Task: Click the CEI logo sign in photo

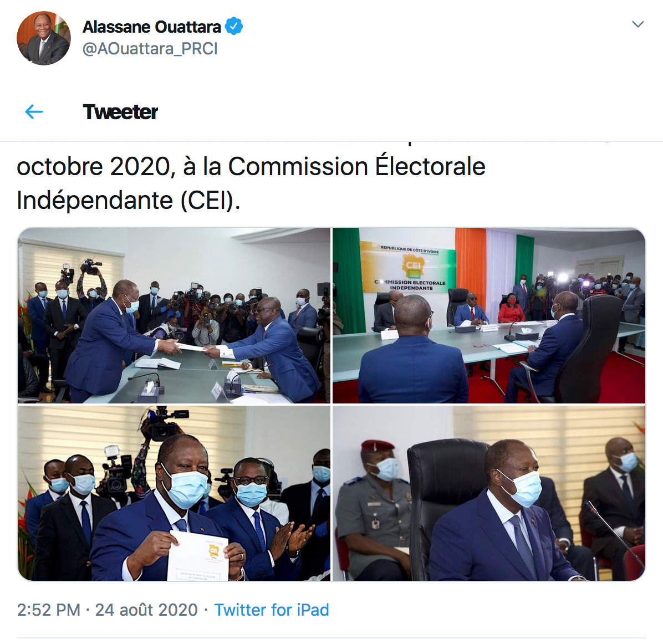Action: pyautogui.click(x=408, y=267)
